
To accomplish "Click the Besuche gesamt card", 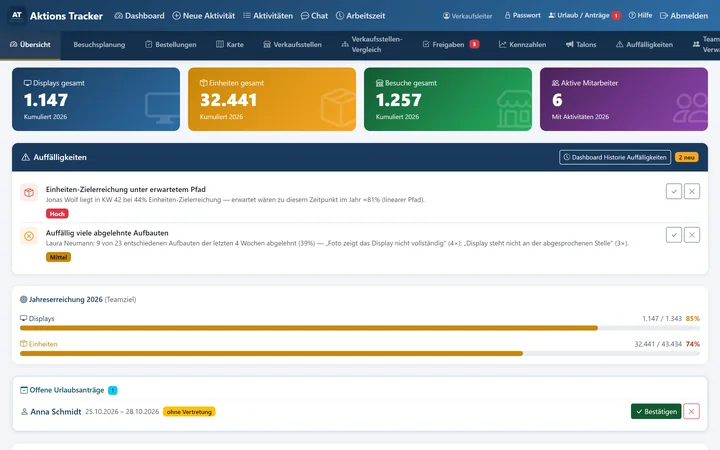I will coord(448,99).
